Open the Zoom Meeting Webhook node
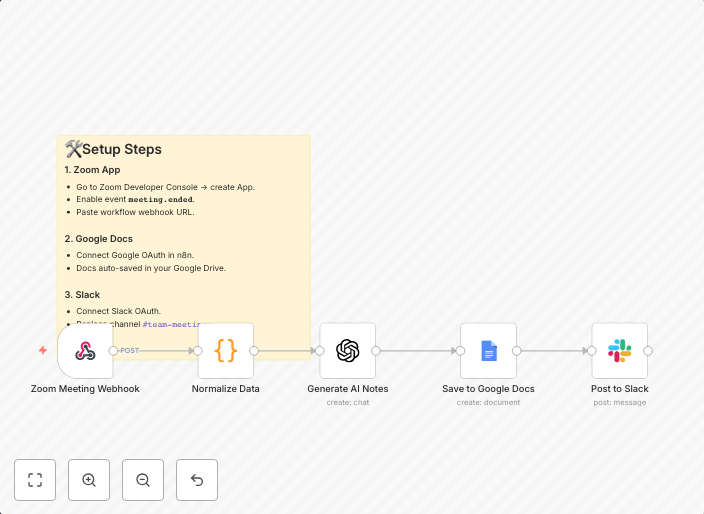Viewport: 704px width, 514px height. coord(85,351)
